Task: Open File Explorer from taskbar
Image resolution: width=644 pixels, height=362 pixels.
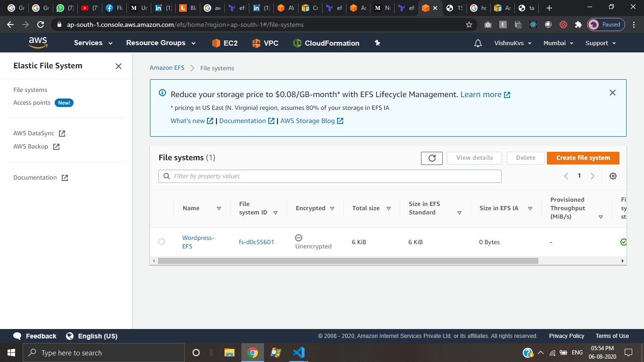Action: pos(230,353)
